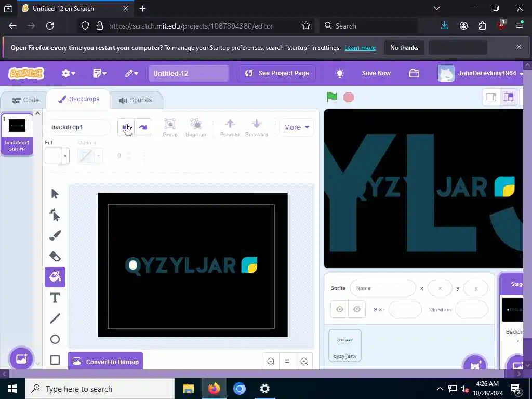Switch to small stage layout

(x=491, y=97)
